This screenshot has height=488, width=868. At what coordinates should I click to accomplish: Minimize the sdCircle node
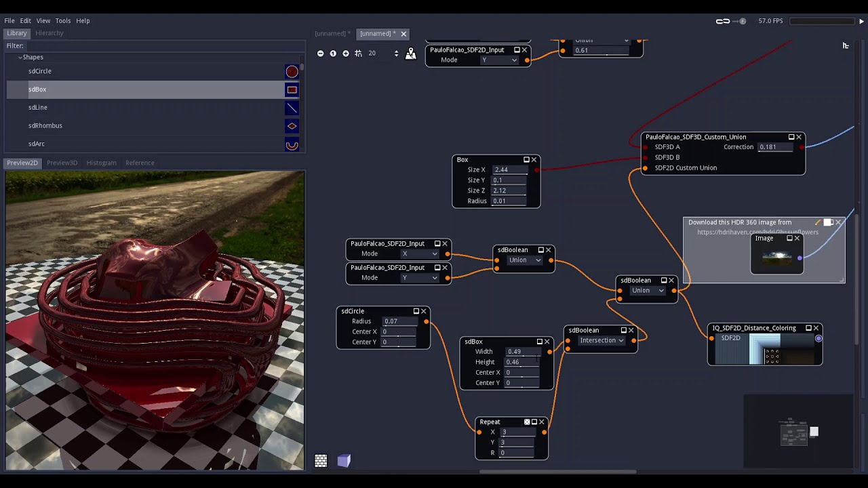(x=416, y=312)
